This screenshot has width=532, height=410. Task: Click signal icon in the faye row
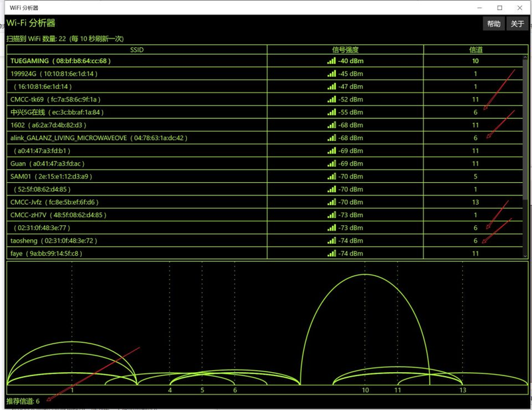(x=331, y=253)
